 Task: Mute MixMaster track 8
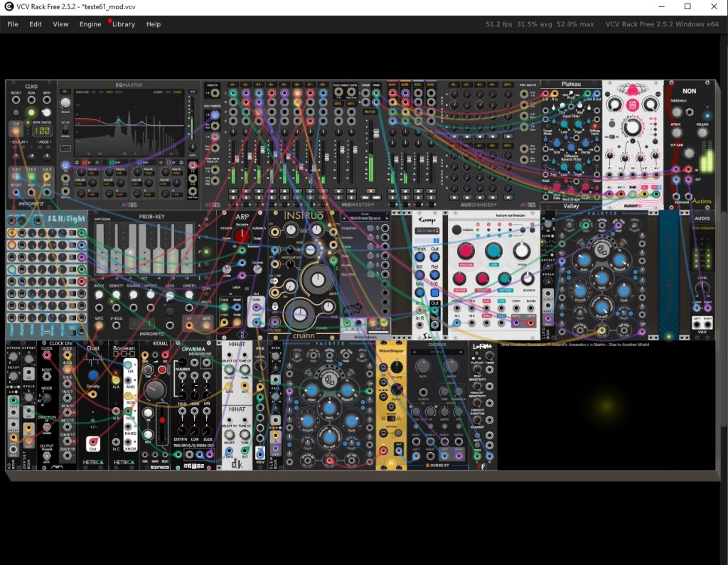[x=322, y=191]
